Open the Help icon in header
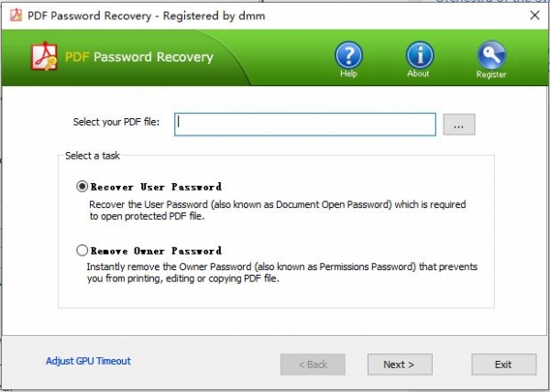The width and height of the screenshot is (550, 392). point(348,54)
